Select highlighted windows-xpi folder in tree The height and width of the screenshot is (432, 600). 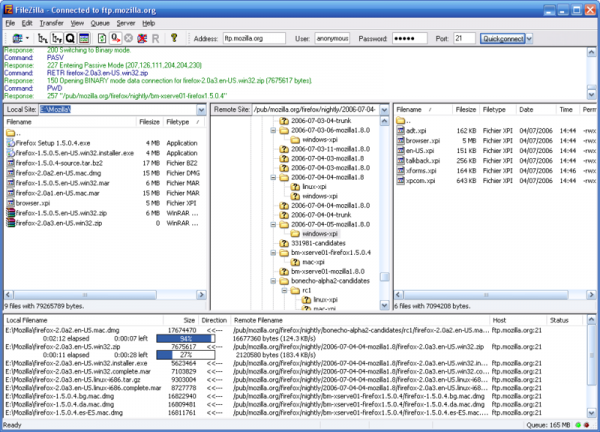[320, 234]
